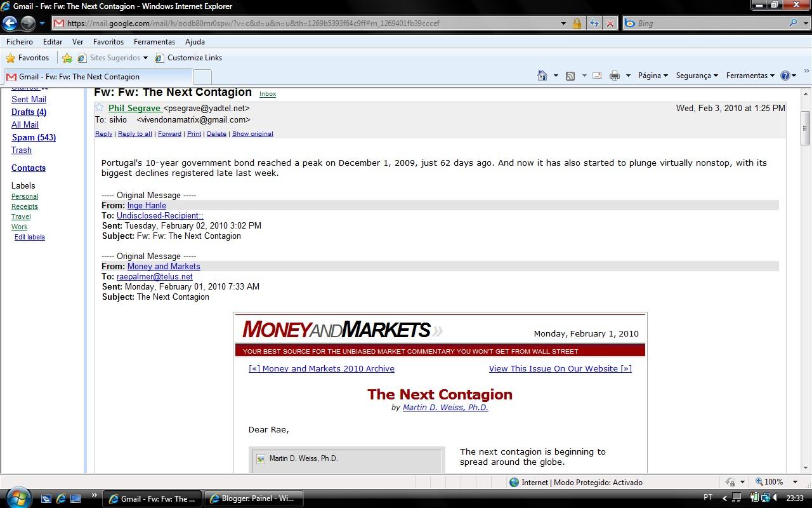Click in the Bing search field
Screen dimensions: 812x508
click(710, 23)
